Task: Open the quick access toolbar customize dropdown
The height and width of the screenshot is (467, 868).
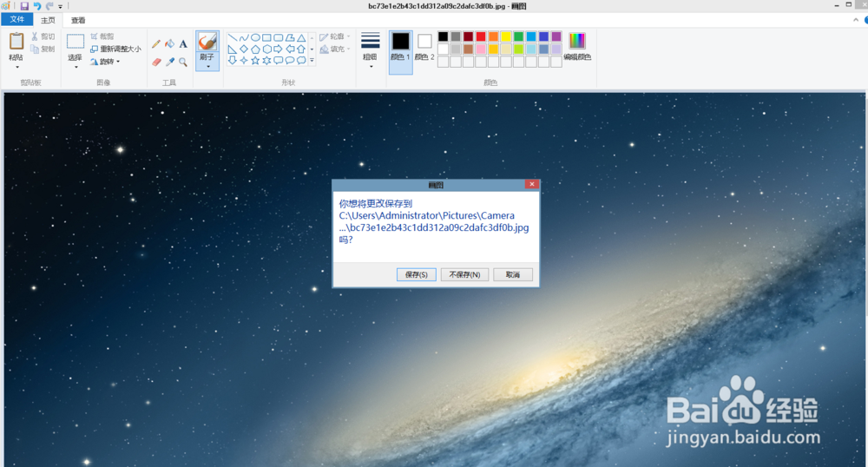Action: [61, 7]
